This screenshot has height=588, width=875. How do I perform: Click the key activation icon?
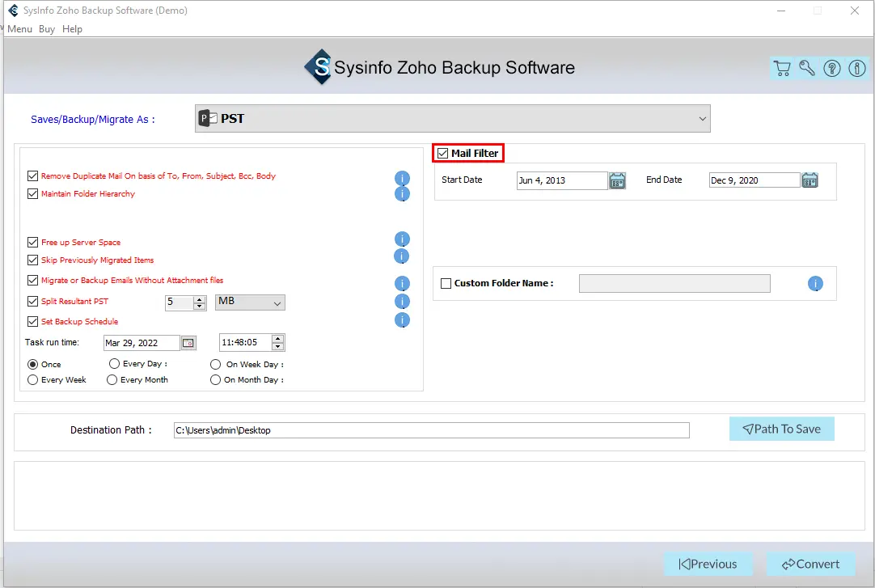click(807, 69)
